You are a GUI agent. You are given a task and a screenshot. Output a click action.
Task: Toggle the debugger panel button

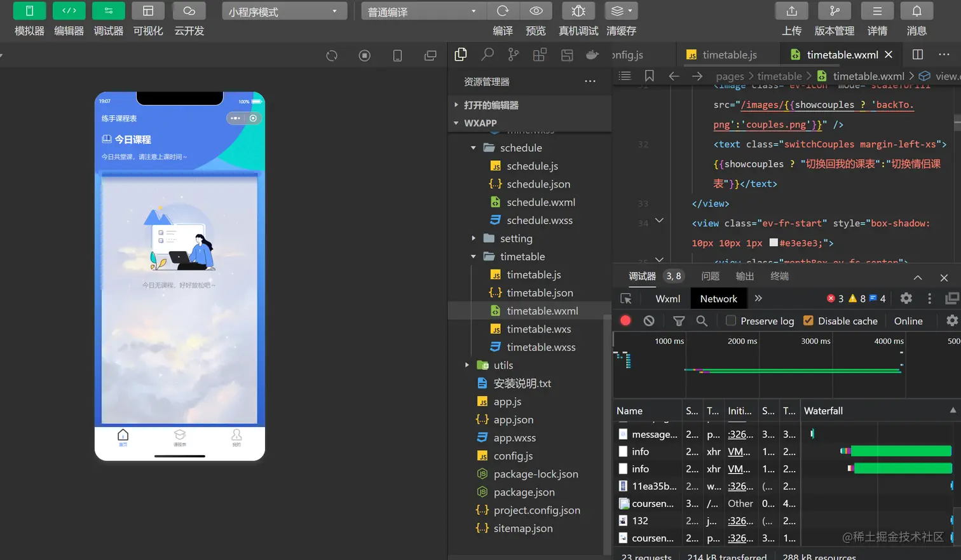108,11
